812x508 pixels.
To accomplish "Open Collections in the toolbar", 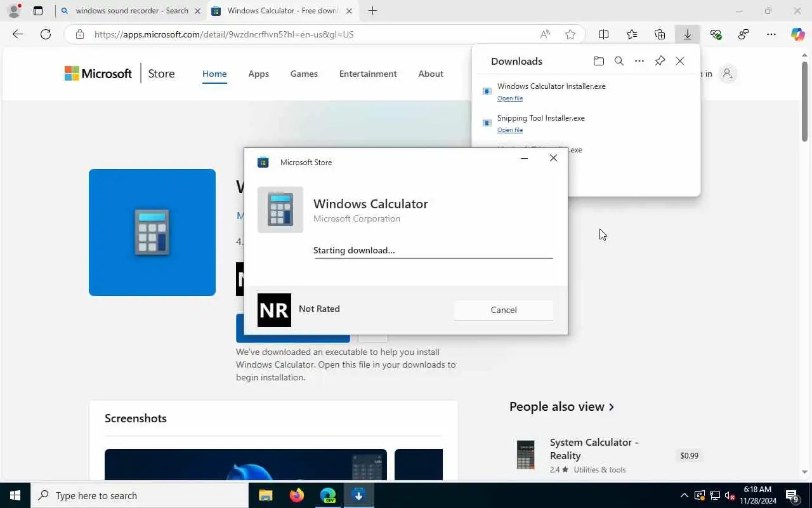I will [x=660, y=34].
